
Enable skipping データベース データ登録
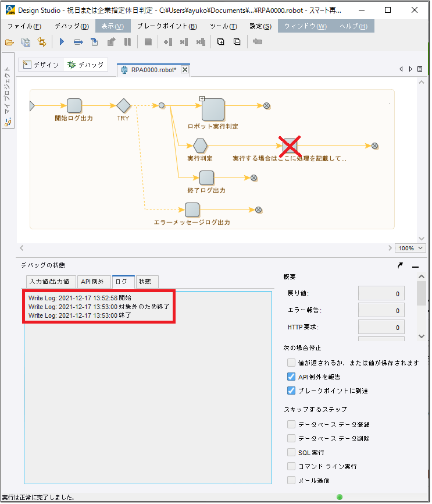click(291, 424)
